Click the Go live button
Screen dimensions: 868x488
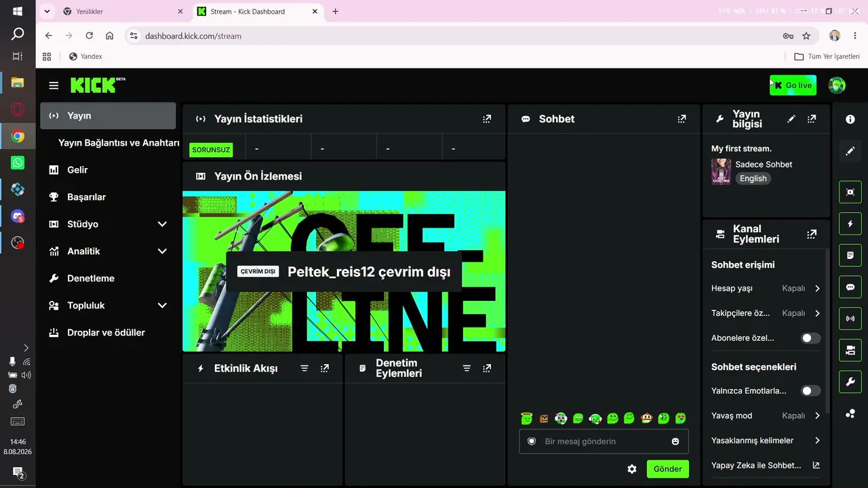[x=793, y=85]
